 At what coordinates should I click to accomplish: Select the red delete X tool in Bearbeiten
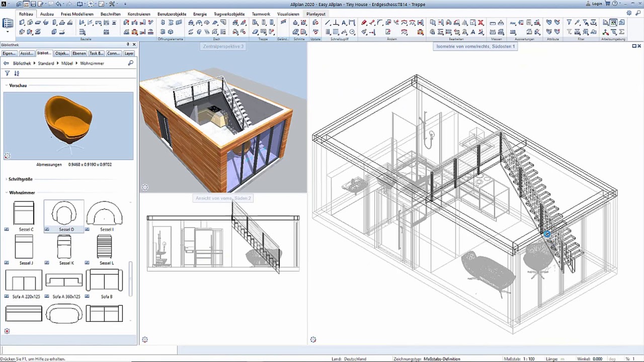[x=481, y=23]
